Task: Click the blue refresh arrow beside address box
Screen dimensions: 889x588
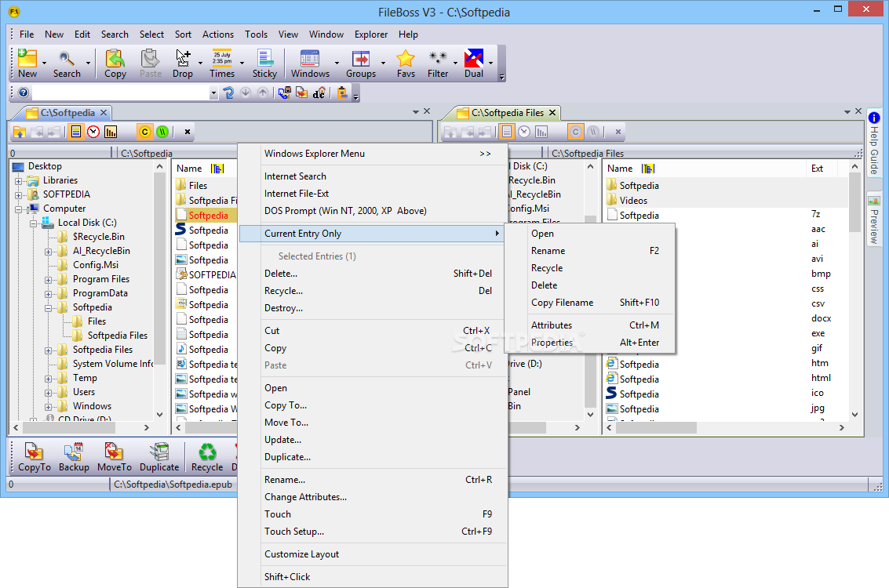Action: pyautogui.click(x=228, y=93)
